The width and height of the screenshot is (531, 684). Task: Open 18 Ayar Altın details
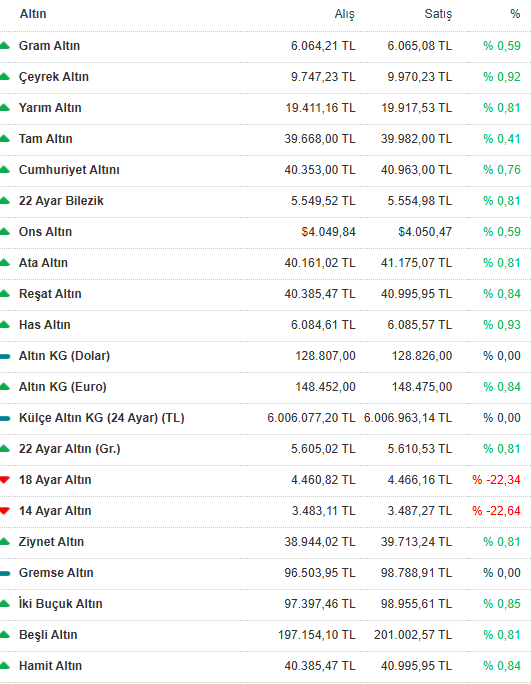click(x=55, y=480)
